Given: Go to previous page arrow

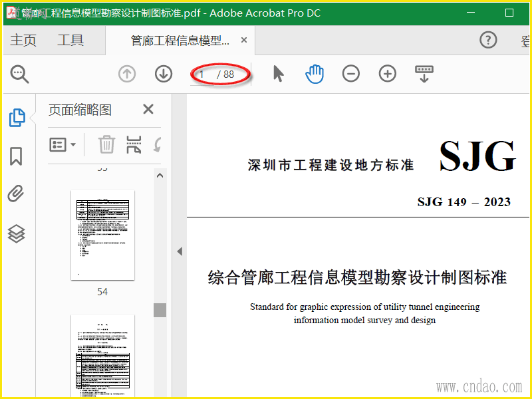Looking at the screenshot, I should [127, 74].
